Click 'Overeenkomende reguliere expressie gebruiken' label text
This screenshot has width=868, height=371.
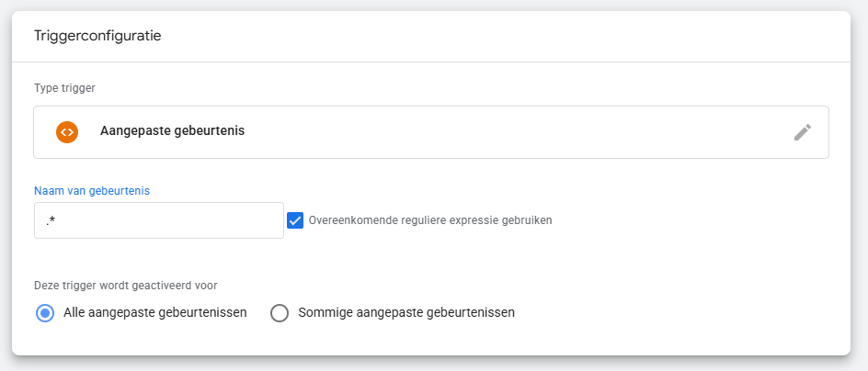(x=430, y=220)
